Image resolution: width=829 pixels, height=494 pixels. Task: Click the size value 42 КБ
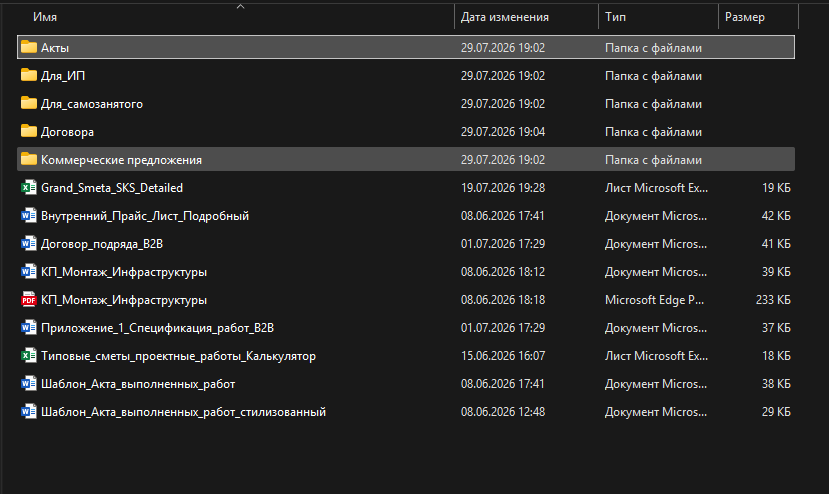tap(776, 216)
